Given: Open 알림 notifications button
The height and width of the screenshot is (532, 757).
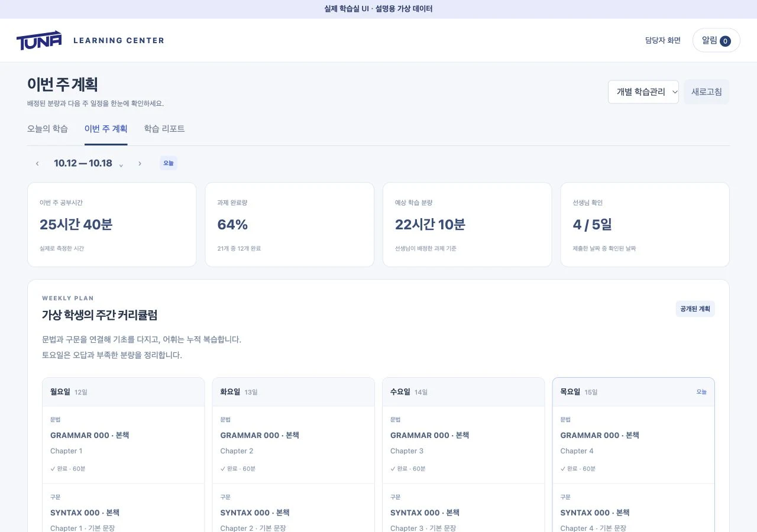Looking at the screenshot, I should [716, 40].
